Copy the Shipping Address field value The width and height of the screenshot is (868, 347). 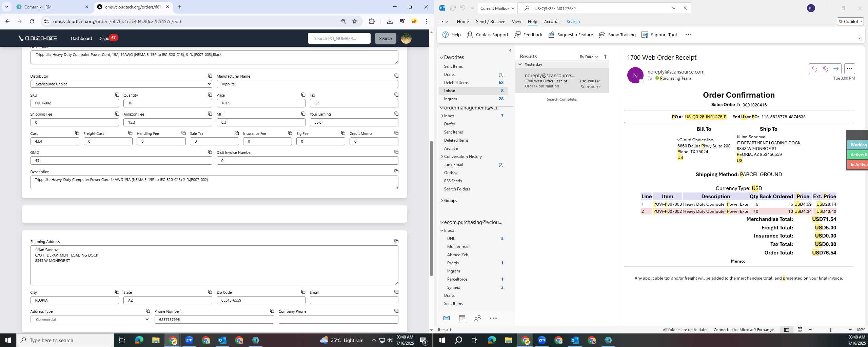pyautogui.click(x=396, y=241)
